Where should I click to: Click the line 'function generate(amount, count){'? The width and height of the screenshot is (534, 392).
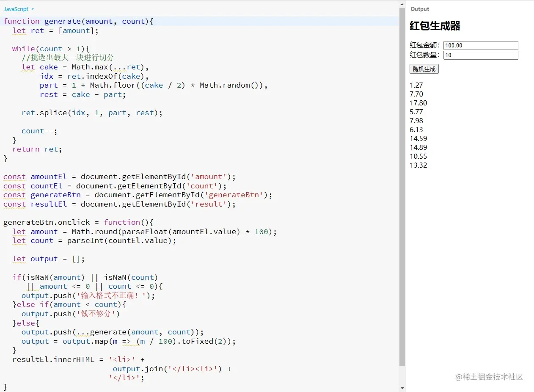pyautogui.click(x=78, y=21)
